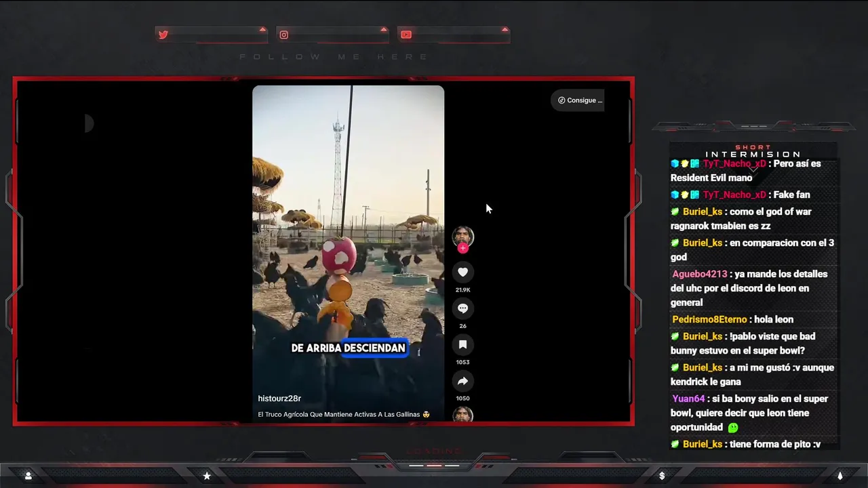
Task: Click the 21.9K likes count
Action: point(462,290)
